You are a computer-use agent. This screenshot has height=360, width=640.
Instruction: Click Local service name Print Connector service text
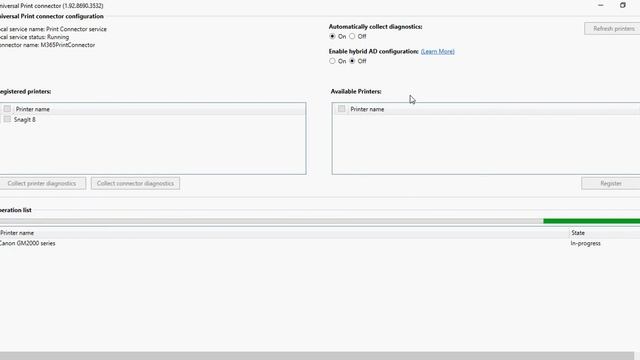53,29
